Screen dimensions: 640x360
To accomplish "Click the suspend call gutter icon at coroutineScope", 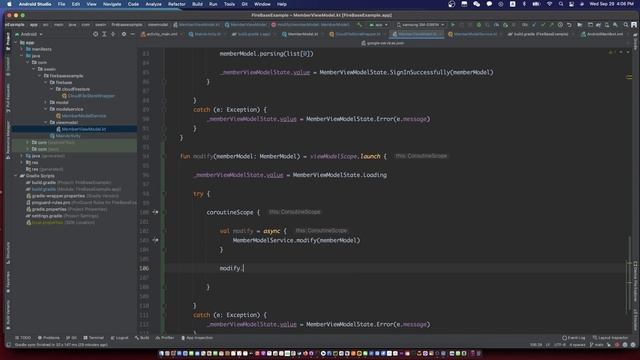I will [x=155, y=212].
